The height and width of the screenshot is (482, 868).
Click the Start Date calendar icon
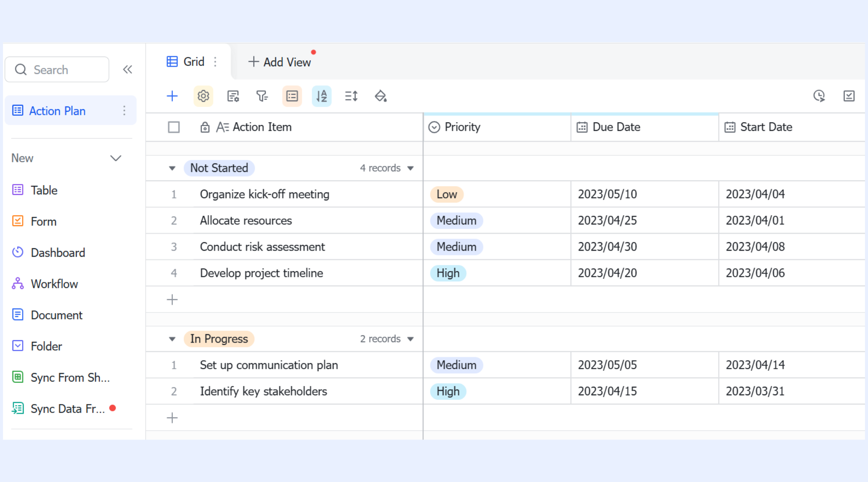pos(730,127)
